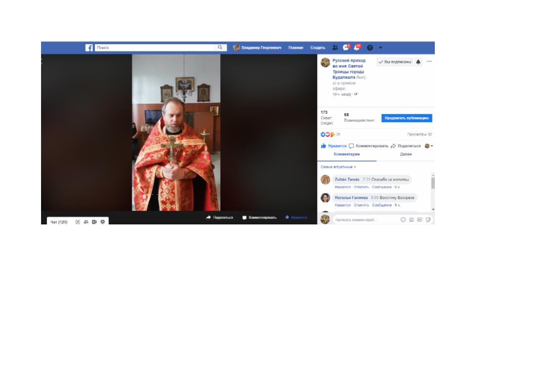Click the search magnifier icon
This screenshot has height=392, width=555.
click(220, 47)
